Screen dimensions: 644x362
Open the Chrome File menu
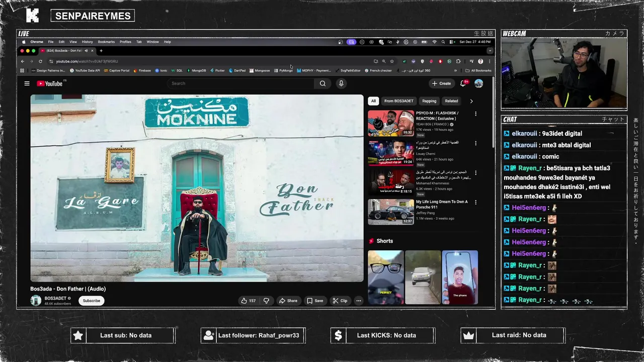51,42
